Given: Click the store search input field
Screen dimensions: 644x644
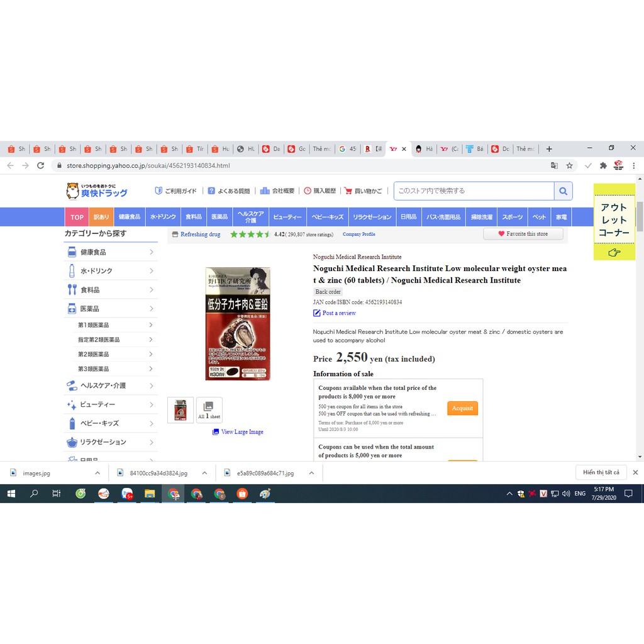Looking at the screenshot, I should pos(474,191).
